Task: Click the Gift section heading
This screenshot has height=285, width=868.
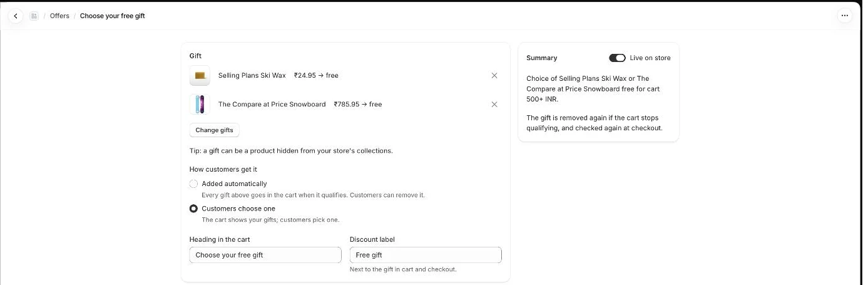Action: click(x=196, y=56)
